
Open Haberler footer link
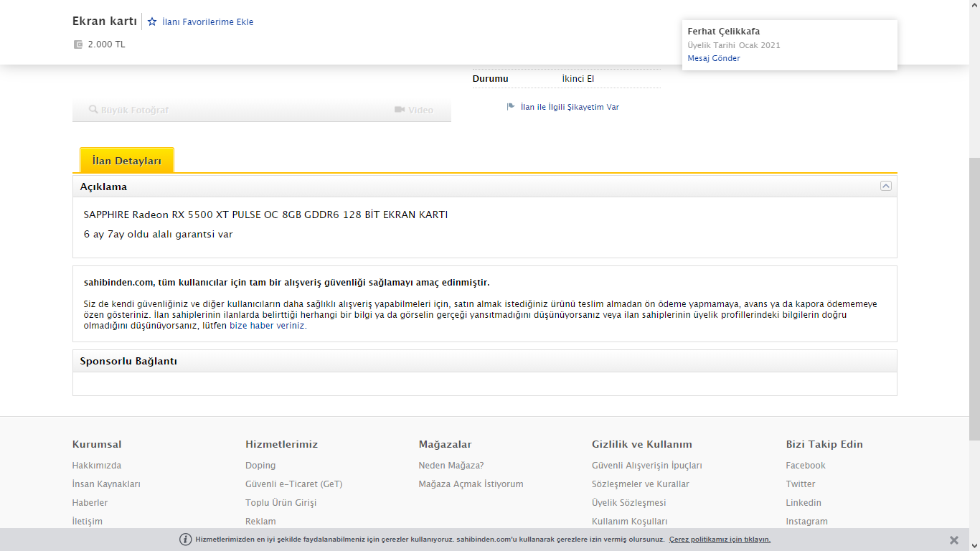point(90,503)
